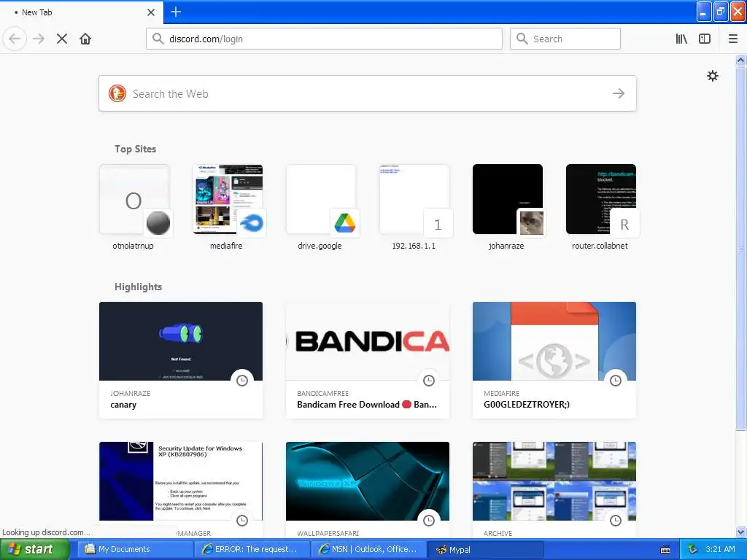Open the ARCHIVE highlight card

click(x=554, y=489)
